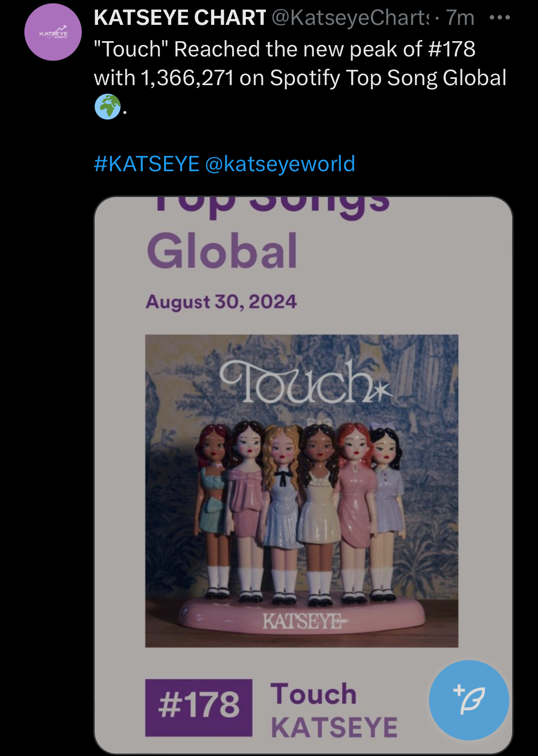Image resolution: width=538 pixels, height=756 pixels.
Task: Tap the compose new post floating button
Action: pyautogui.click(x=469, y=700)
